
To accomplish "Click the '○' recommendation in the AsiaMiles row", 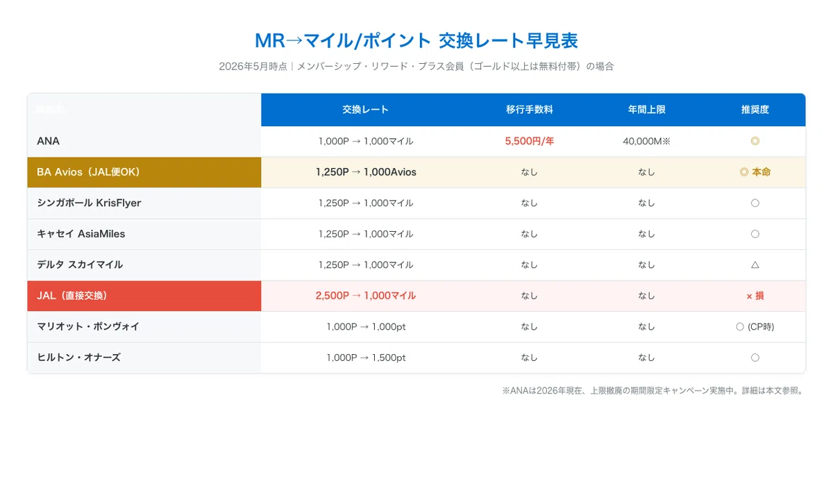I will (x=755, y=234).
